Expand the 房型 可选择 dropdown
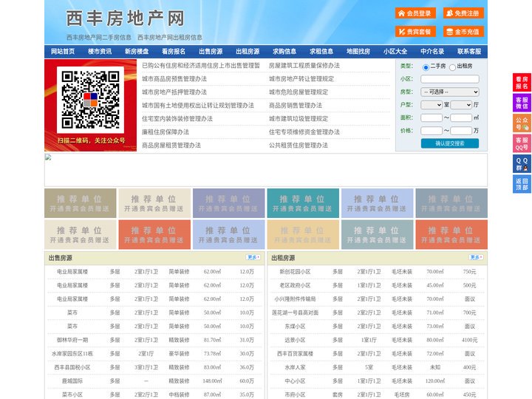 450,92
